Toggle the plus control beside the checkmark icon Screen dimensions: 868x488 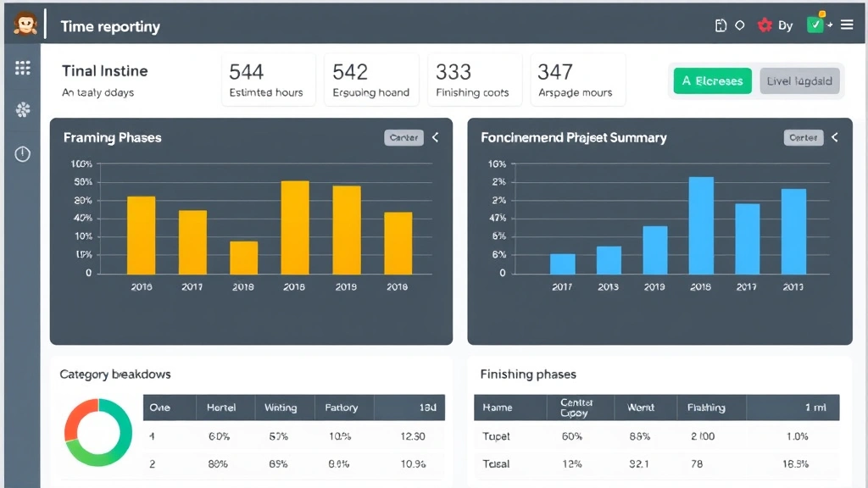830,27
